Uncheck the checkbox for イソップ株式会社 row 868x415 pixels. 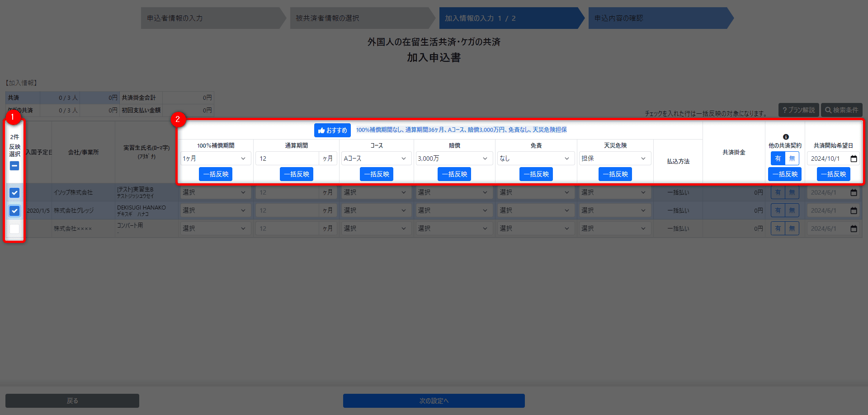click(14, 193)
